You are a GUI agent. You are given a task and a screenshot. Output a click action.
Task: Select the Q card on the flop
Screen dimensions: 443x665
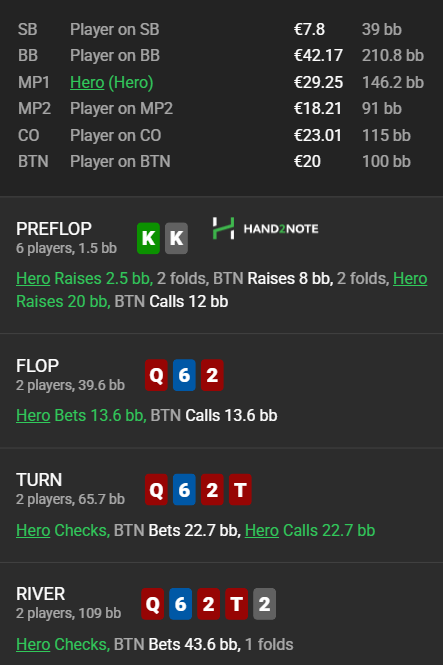point(156,375)
